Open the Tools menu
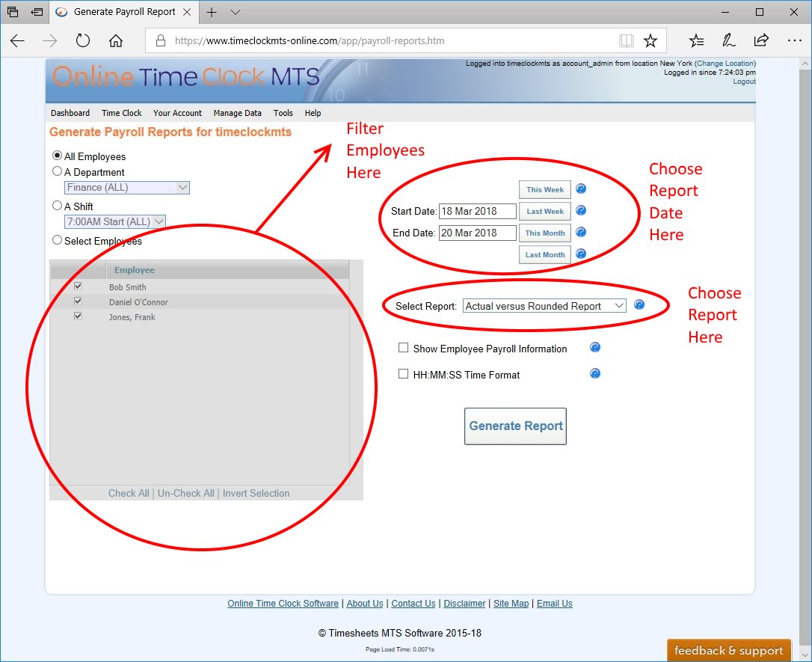This screenshot has height=662, width=812. [x=283, y=113]
